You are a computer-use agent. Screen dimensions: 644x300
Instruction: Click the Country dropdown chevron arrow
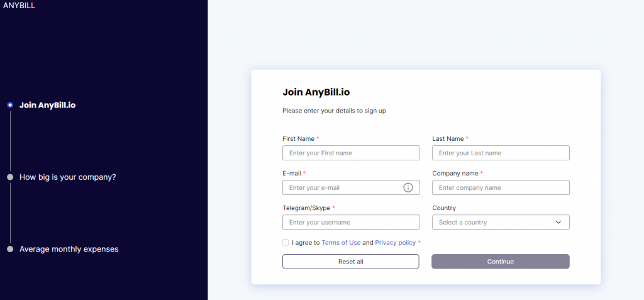[558, 222]
